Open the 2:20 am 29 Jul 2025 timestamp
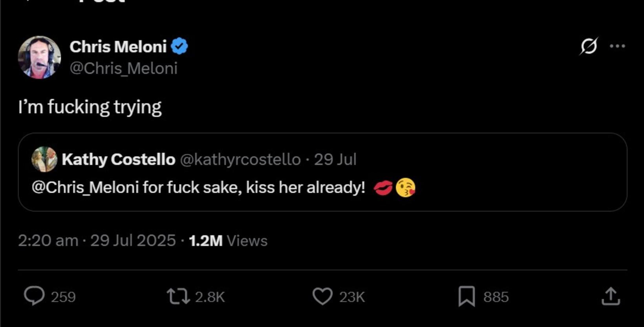The height and width of the screenshot is (327, 644). [97, 241]
